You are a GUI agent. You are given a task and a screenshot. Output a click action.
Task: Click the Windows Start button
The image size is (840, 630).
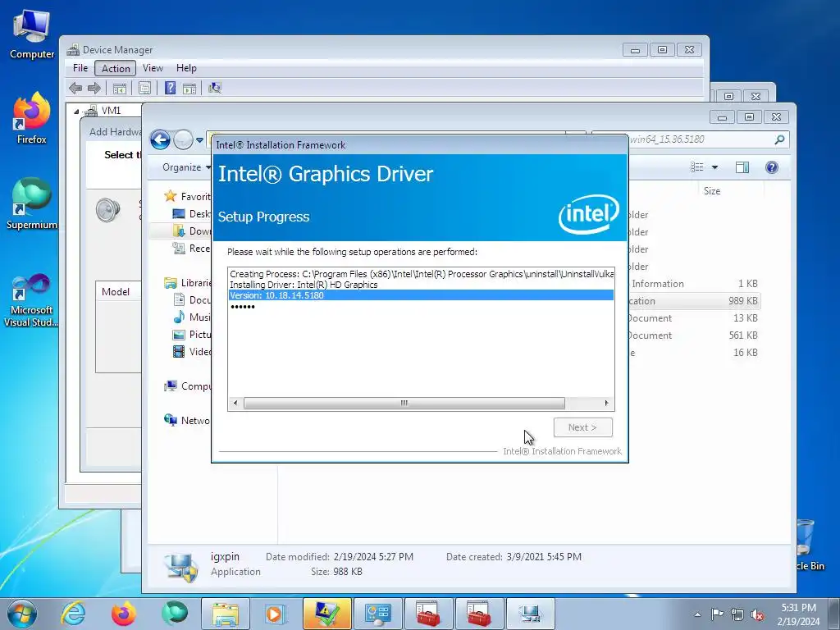click(22, 614)
